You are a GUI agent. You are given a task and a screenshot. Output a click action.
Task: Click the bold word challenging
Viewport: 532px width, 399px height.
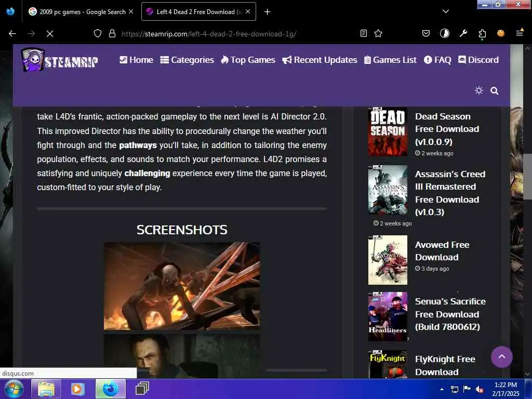click(147, 174)
